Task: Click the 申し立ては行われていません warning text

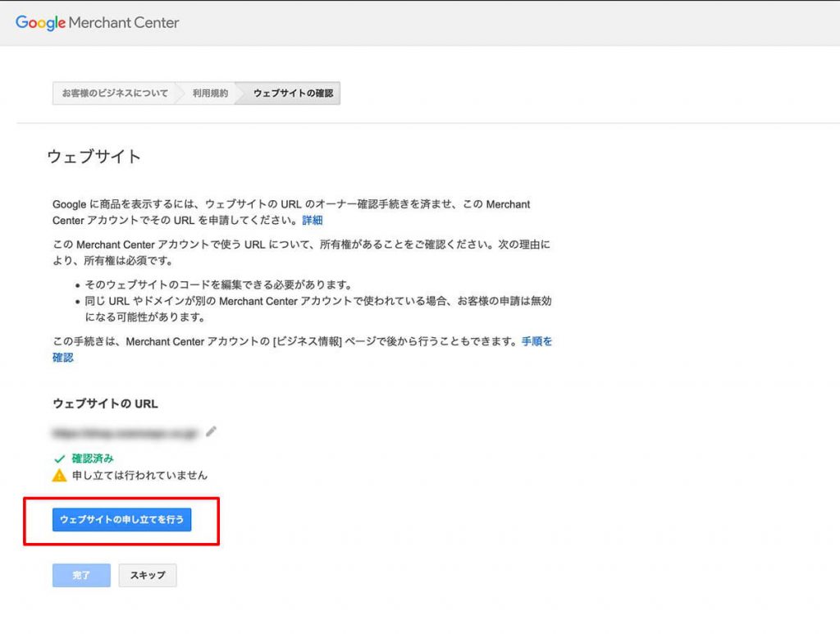Action: 139,476
